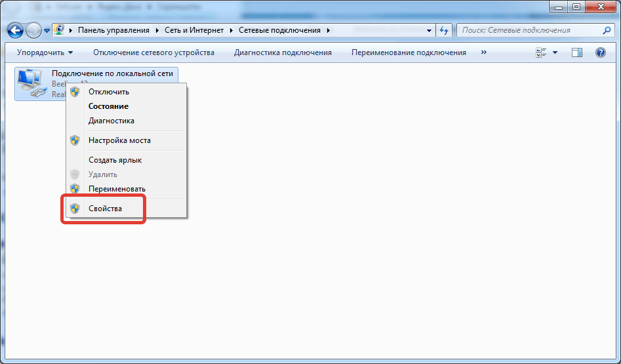Viewport: 621px width, 364px height.
Task: Show more toolbar commands via » chevron
Action: pos(484,52)
